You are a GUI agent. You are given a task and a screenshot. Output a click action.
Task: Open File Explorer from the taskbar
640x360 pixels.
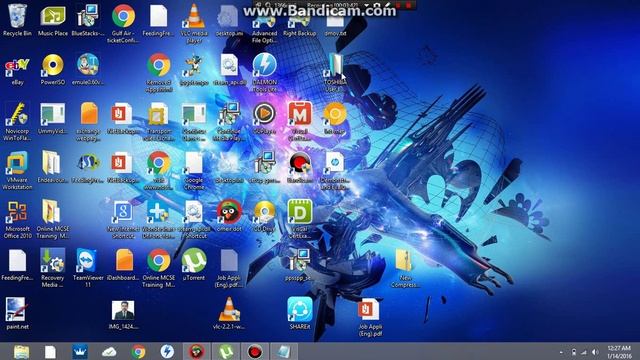21,351
